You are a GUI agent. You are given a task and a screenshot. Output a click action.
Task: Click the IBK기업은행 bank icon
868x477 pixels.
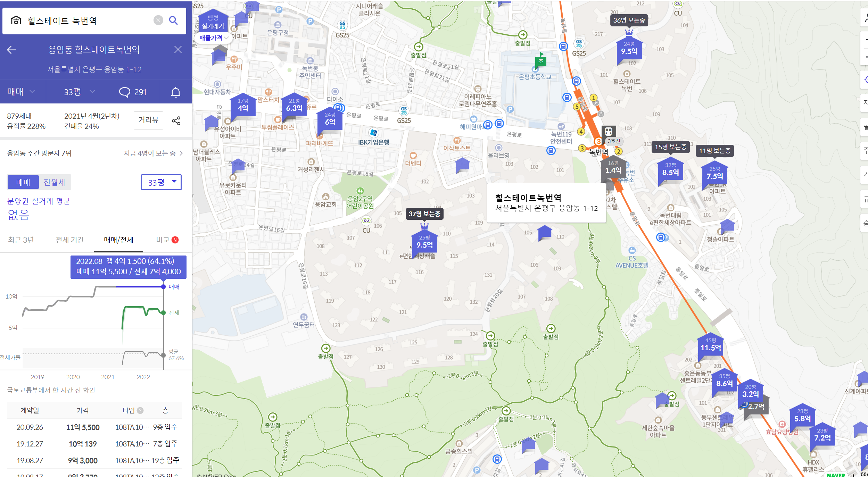(374, 133)
